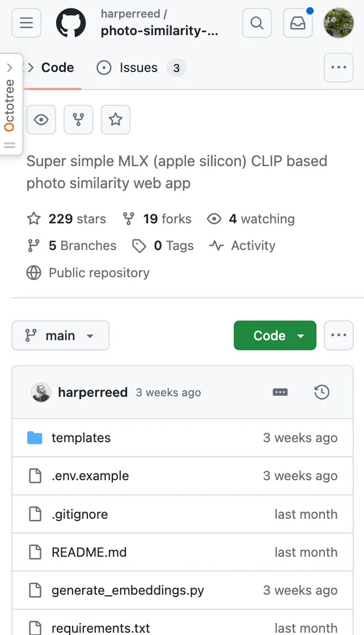Expand the latest commit message ellipsis
This screenshot has width=364, height=635.
280,392
